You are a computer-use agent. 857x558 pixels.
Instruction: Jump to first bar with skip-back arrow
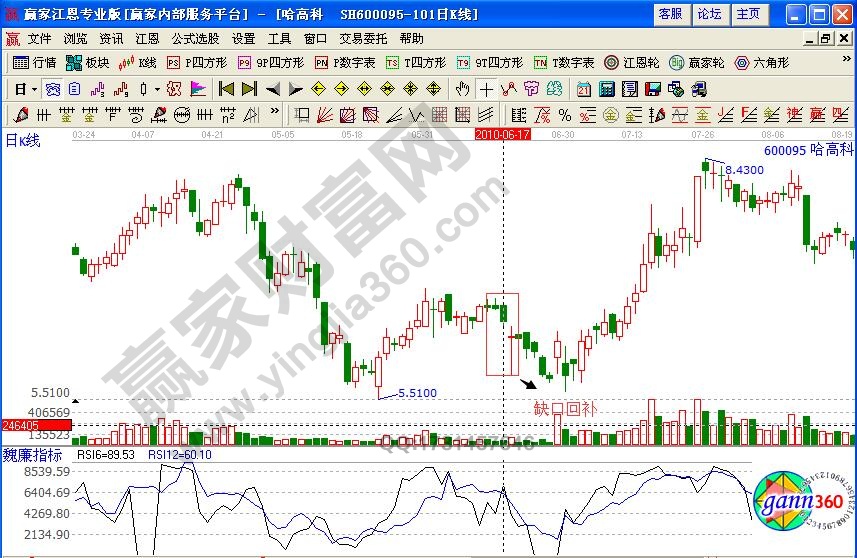(x=227, y=89)
